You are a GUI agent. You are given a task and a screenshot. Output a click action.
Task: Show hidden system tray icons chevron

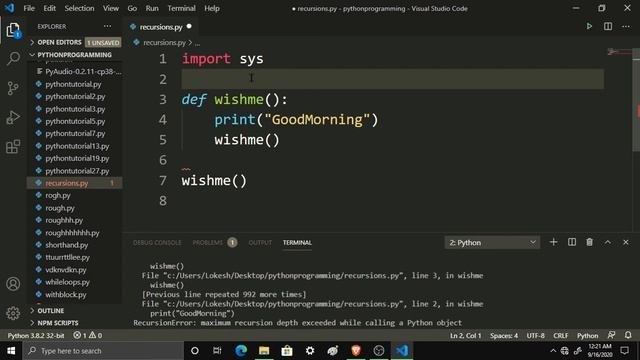(553, 351)
